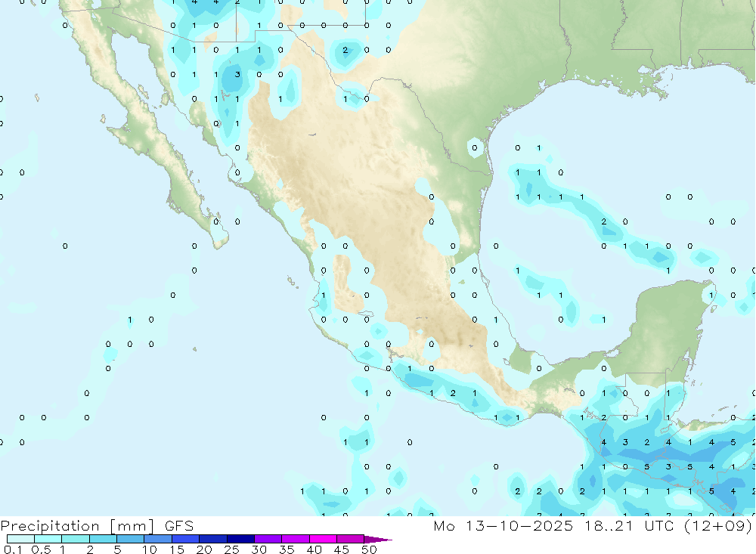Click the legend value '50'

coord(369,549)
